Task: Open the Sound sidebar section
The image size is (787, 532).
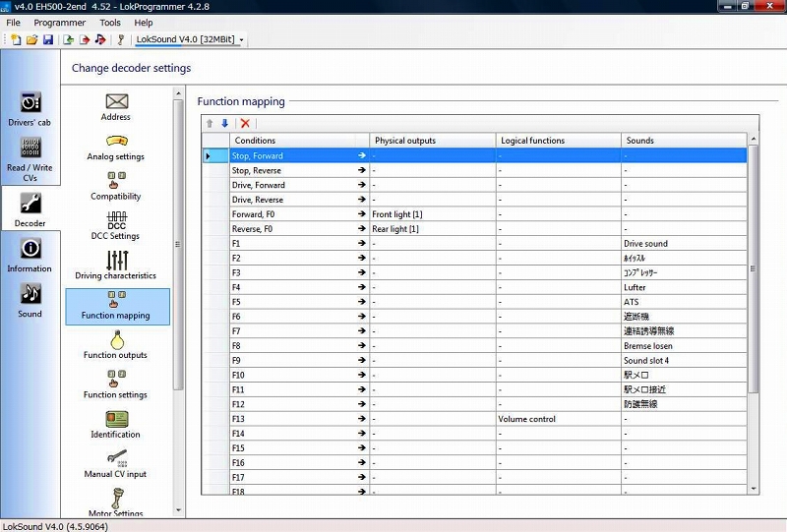Action: 30,300
